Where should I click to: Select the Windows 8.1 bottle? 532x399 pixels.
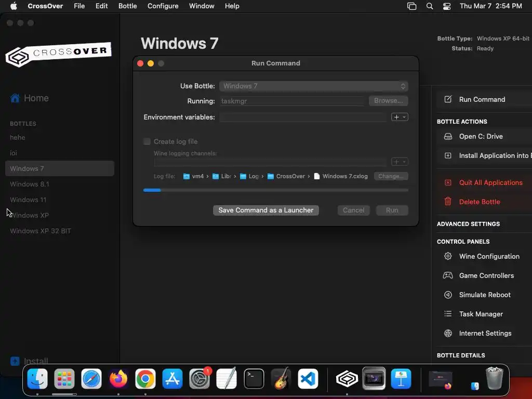point(30,184)
